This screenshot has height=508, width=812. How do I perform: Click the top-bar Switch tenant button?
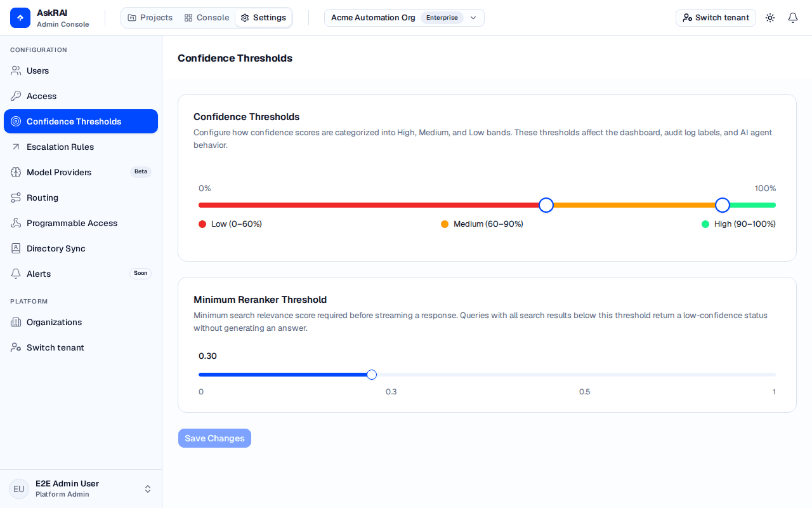point(716,18)
